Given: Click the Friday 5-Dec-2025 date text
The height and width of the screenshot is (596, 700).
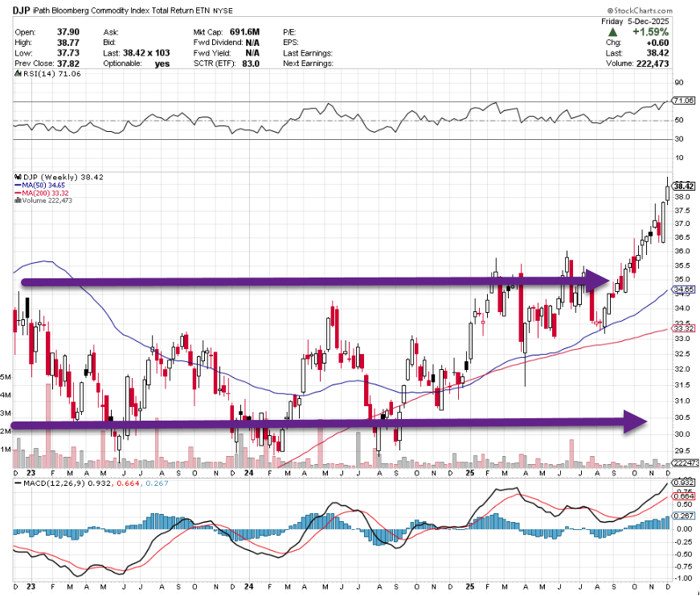Looking at the screenshot, I should tap(635, 22).
